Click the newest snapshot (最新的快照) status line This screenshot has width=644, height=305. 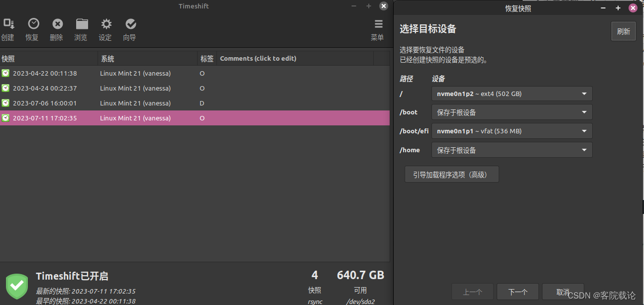click(86, 291)
